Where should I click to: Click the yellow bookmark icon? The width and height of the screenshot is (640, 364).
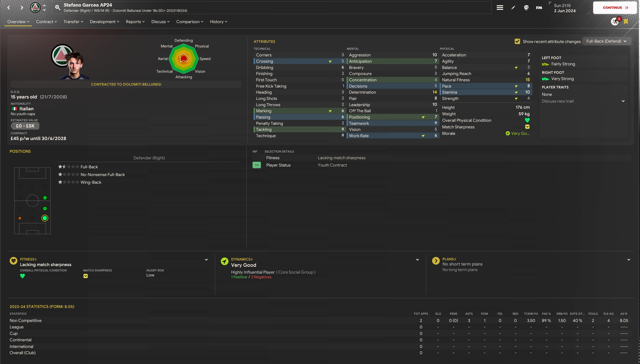pyautogui.click(x=626, y=22)
